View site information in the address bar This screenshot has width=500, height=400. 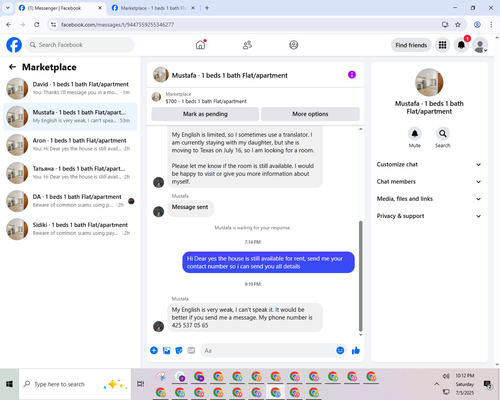tap(53, 24)
